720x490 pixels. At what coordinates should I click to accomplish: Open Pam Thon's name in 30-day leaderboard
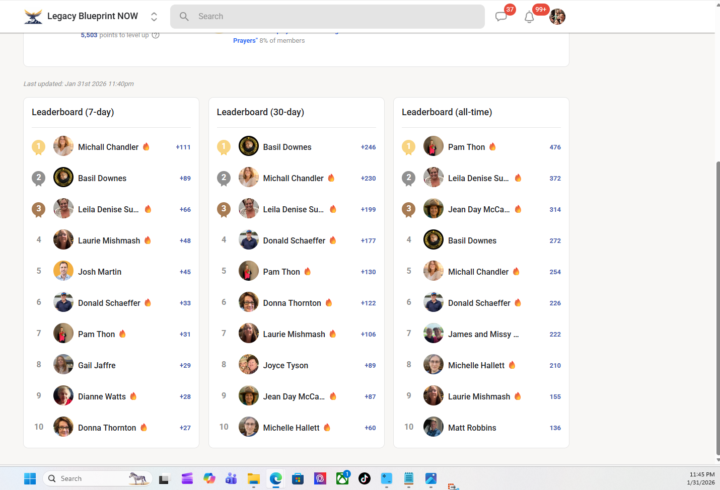coord(281,272)
